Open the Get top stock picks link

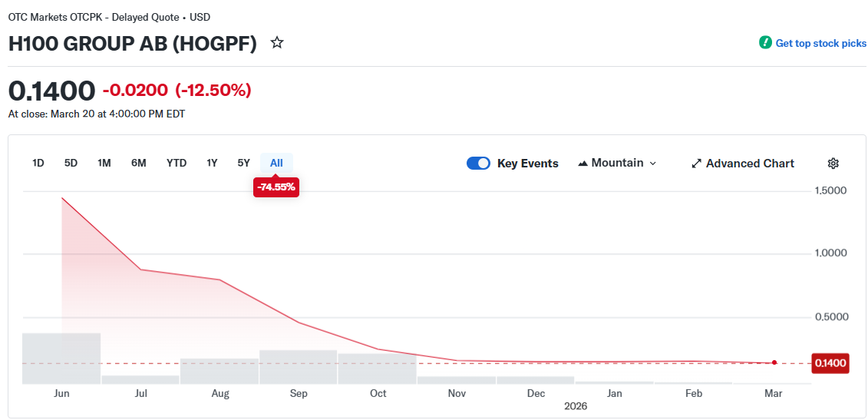[x=820, y=43]
